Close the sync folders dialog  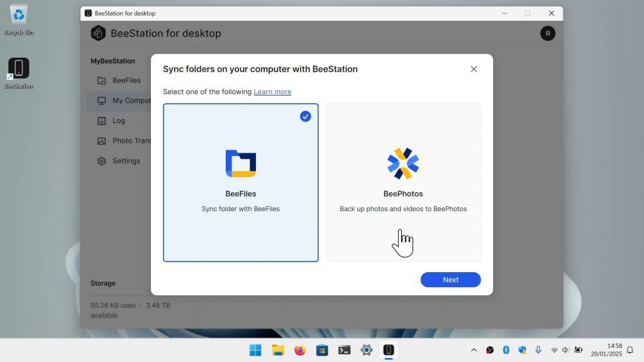pyautogui.click(x=474, y=69)
